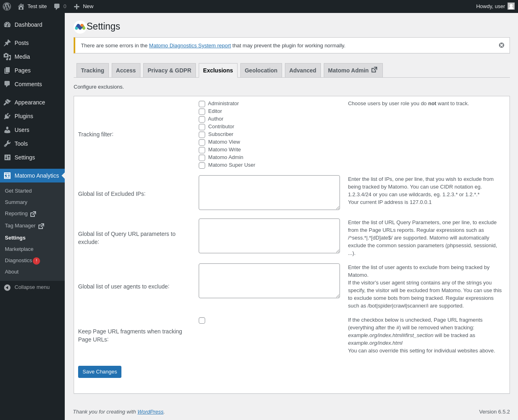
Task: Open the WordPress logo menu
Action: point(7,6)
